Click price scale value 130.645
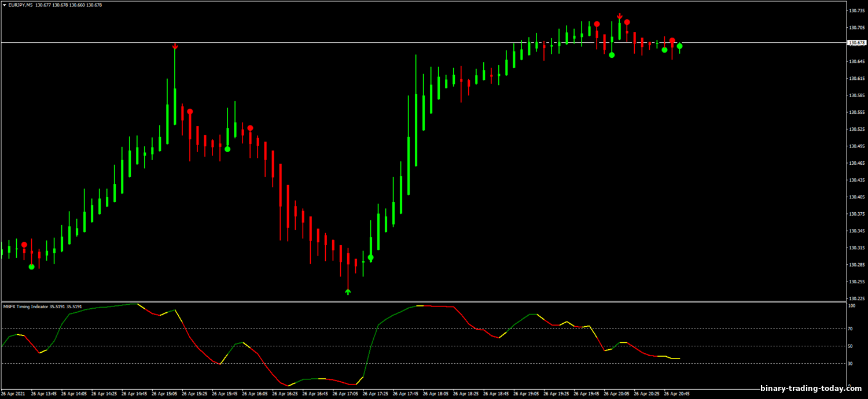Screen dimensions: 868x399 pyautogui.click(x=857, y=61)
